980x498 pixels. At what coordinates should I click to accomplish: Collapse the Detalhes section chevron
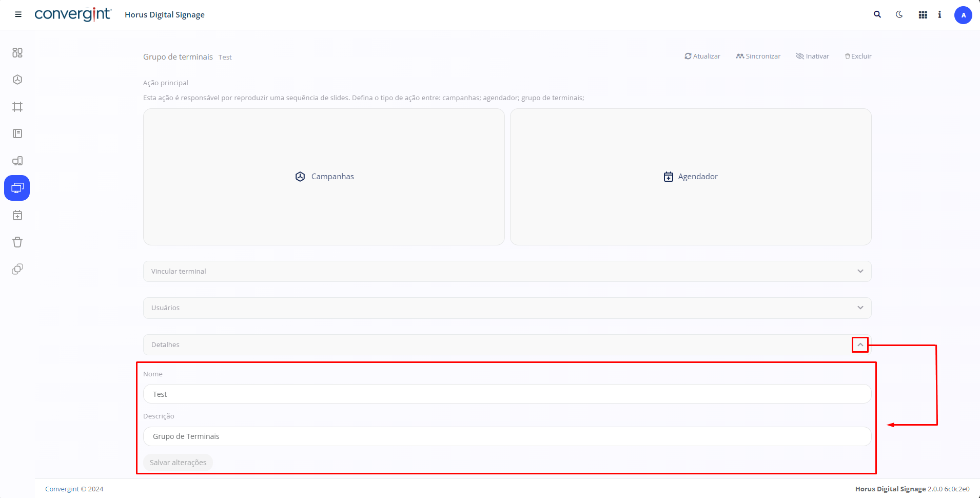pyautogui.click(x=860, y=345)
